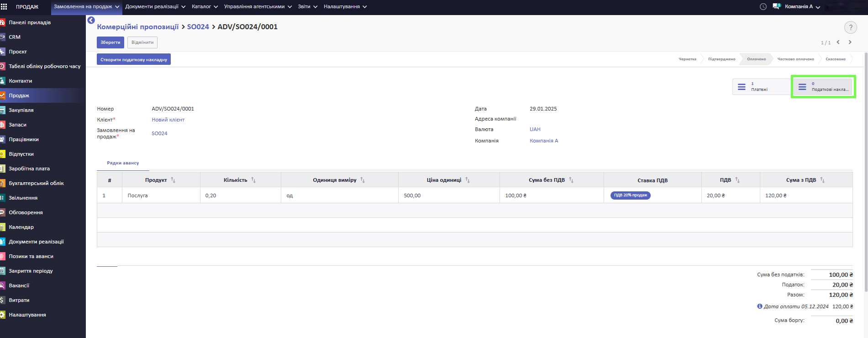Open the Закупівля sidebar icon
Image resolution: width=868 pixels, height=338 pixels.
point(2,110)
